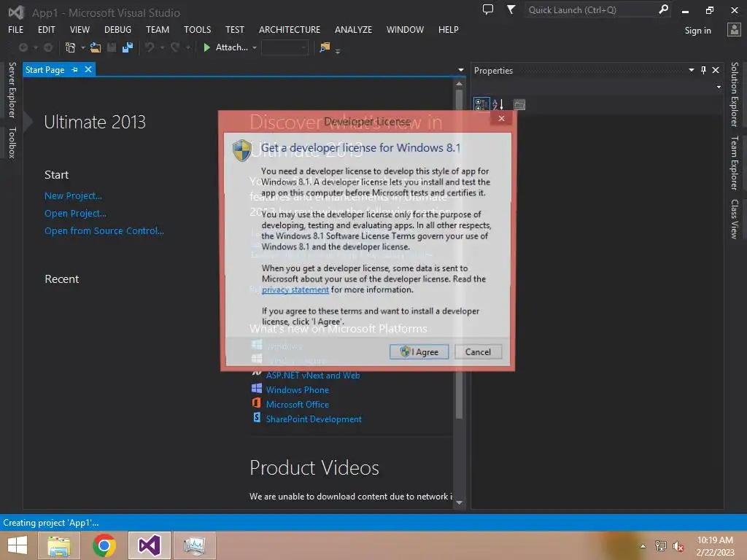
Task: Click Cancel in the Developer License dialog
Action: 478,352
